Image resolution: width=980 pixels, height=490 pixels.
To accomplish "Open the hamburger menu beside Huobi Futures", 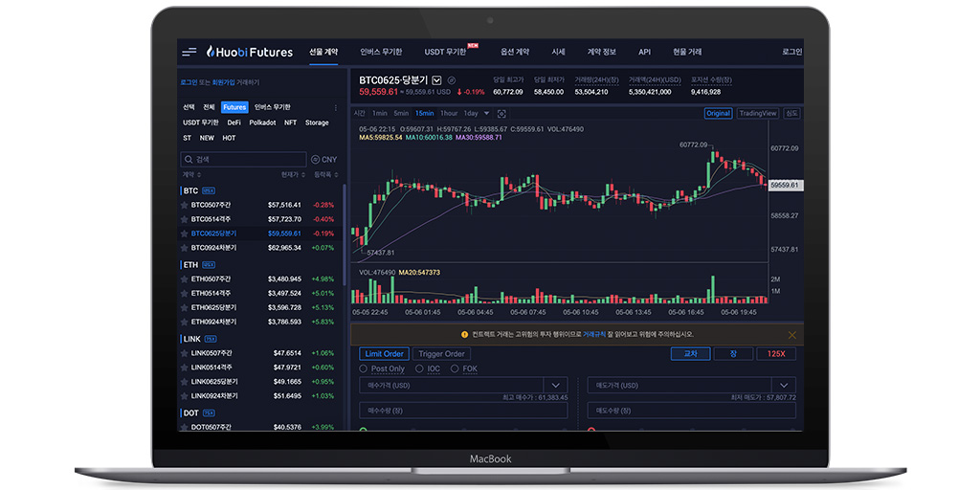I will pos(189,52).
